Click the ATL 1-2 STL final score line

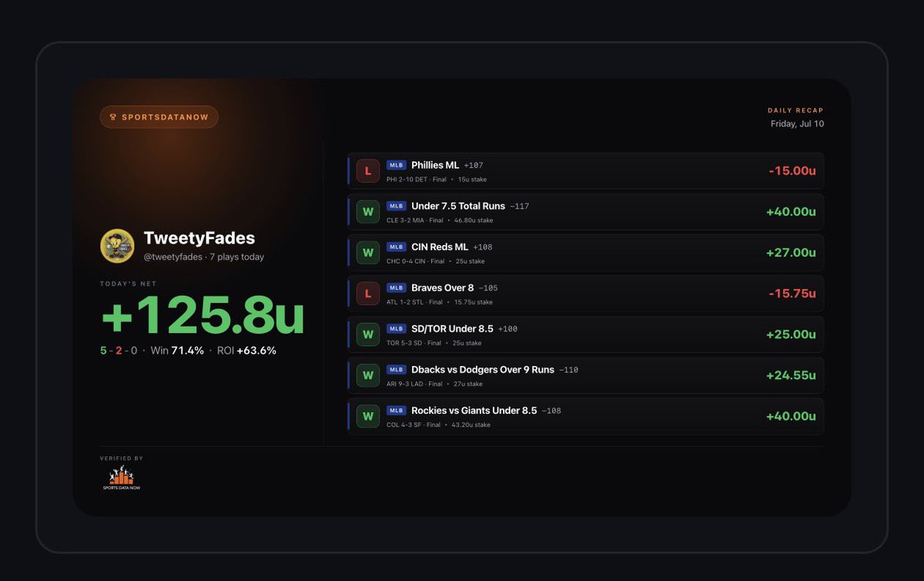(415, 302)
